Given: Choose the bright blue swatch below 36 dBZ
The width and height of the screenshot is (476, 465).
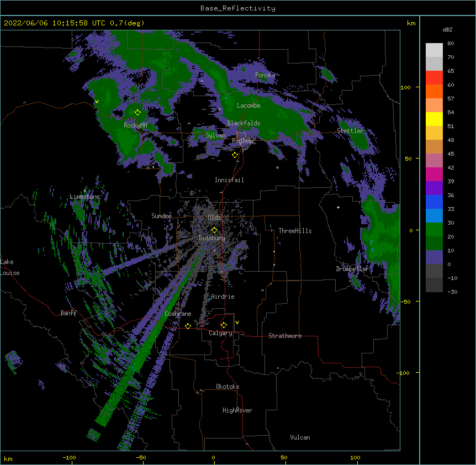Looking at the screenshot, I should point(434,202).
